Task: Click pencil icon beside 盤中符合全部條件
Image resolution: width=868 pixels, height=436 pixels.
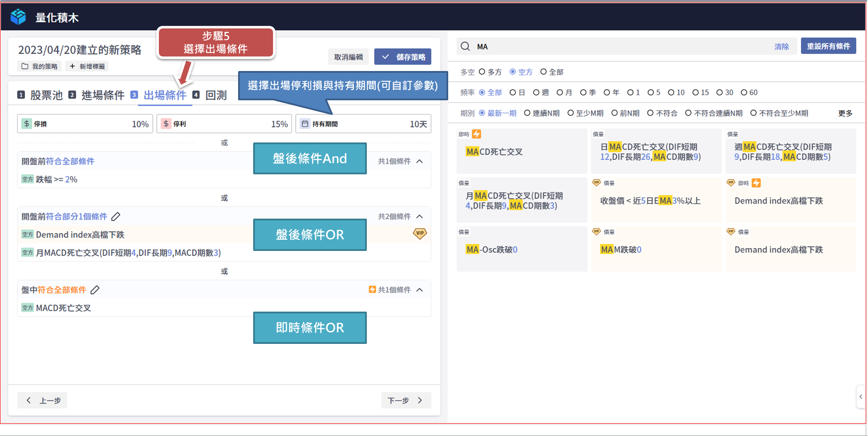Action: [x=95, y=290]
